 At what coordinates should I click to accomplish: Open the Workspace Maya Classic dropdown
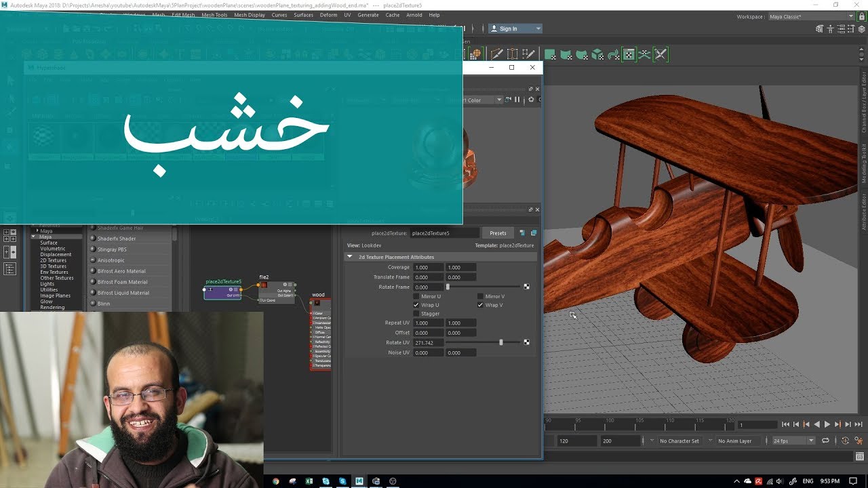(812, 16)
